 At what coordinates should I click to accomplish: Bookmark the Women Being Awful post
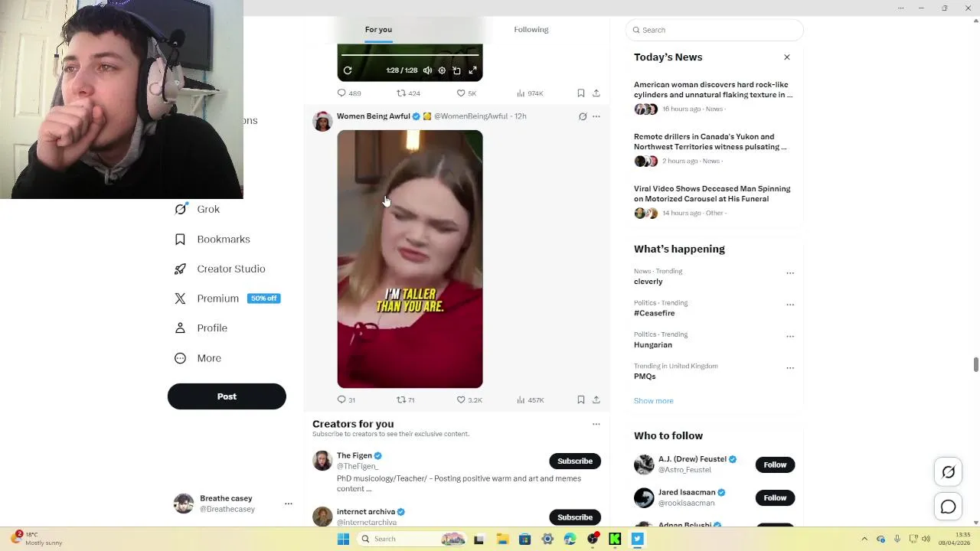coord(581,400)
